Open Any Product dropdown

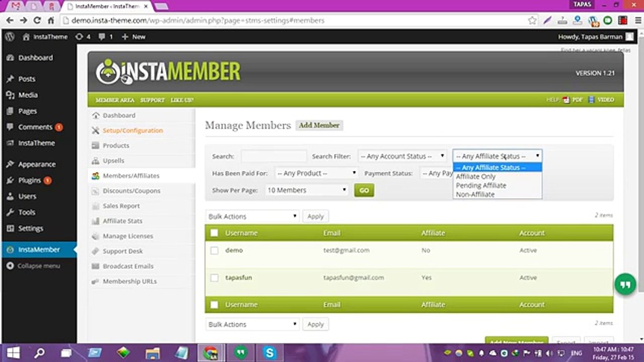coord(316,173)
